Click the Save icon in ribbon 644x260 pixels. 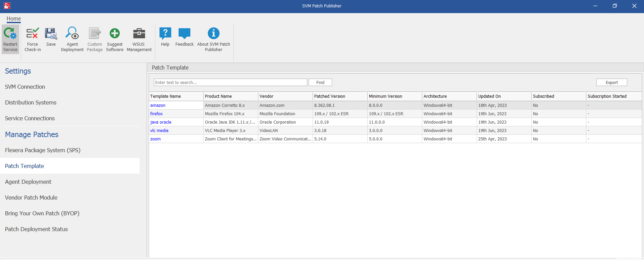[51, 34]
